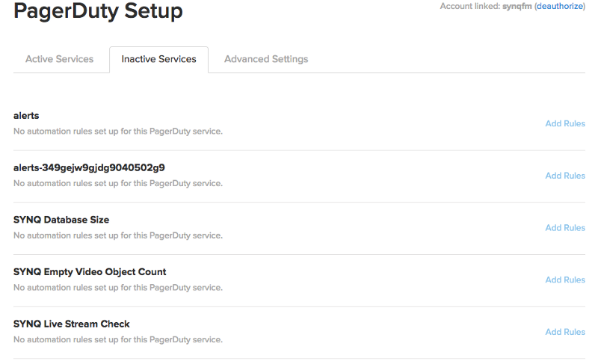Click the deauthorize account link

pos(559,6)
